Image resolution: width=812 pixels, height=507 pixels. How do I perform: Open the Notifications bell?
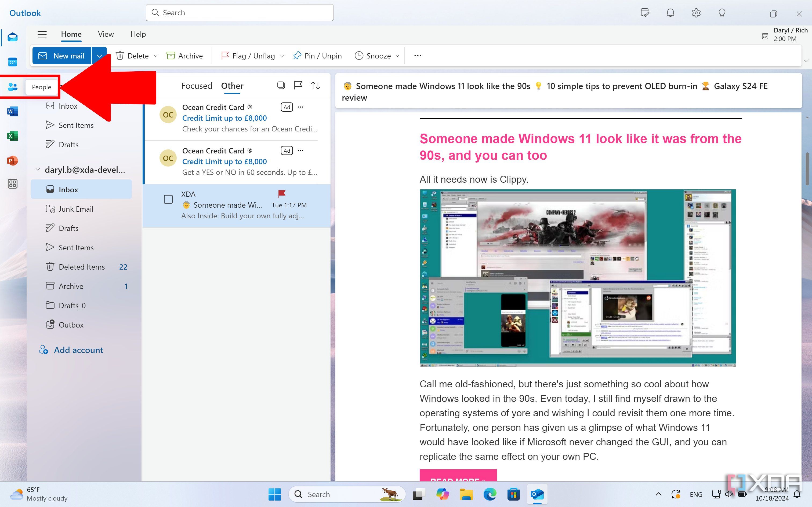point(670,13)
